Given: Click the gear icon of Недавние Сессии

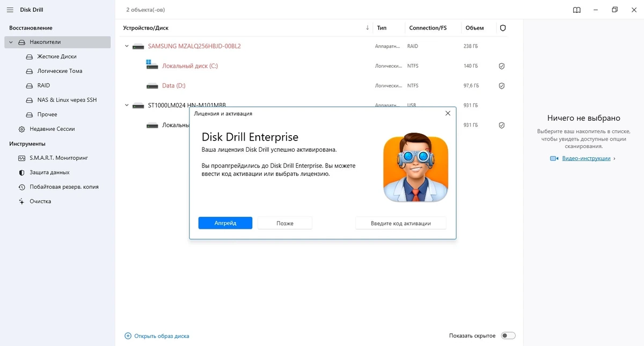Looking at the screenshot, I should click(21, 129).
